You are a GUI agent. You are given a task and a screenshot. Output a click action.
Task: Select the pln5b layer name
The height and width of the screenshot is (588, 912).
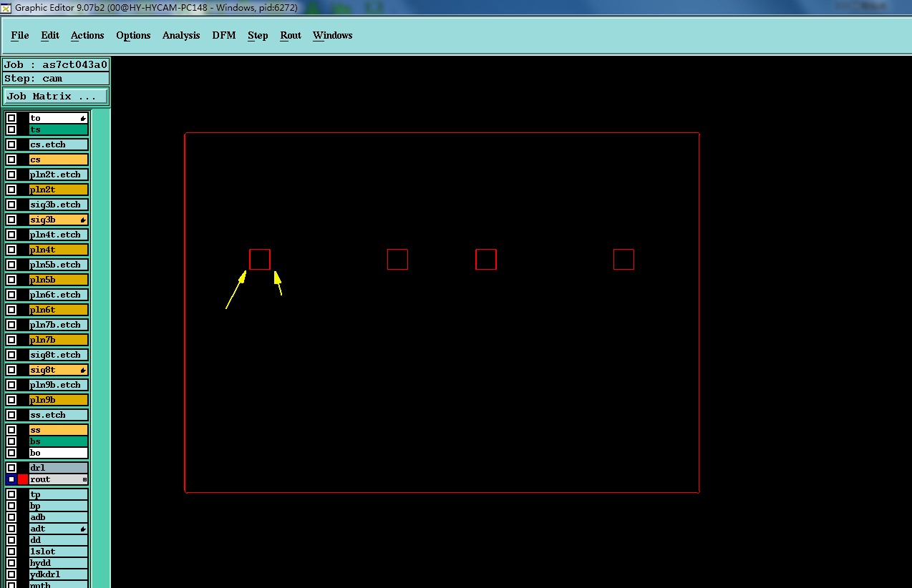pyautogui.click(x=59, y=280)
